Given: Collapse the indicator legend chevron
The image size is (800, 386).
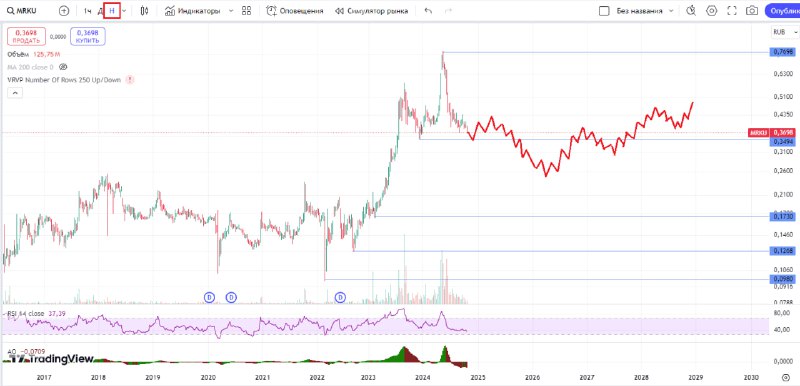Looking at the screenshot, I should click(x=14, y=93).
